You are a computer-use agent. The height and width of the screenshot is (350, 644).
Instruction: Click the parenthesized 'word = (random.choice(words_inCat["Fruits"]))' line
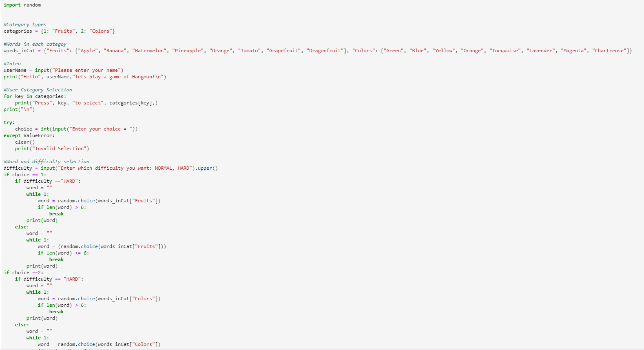point(102,246)
